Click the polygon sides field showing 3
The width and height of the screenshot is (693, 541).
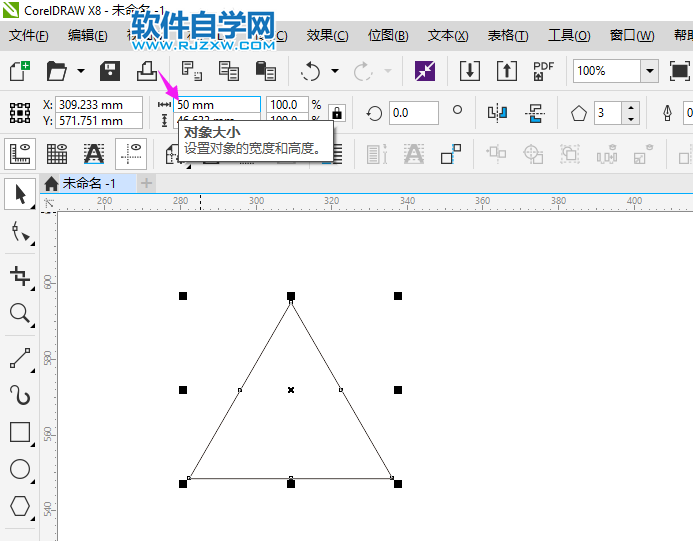[x=608, y=113]
